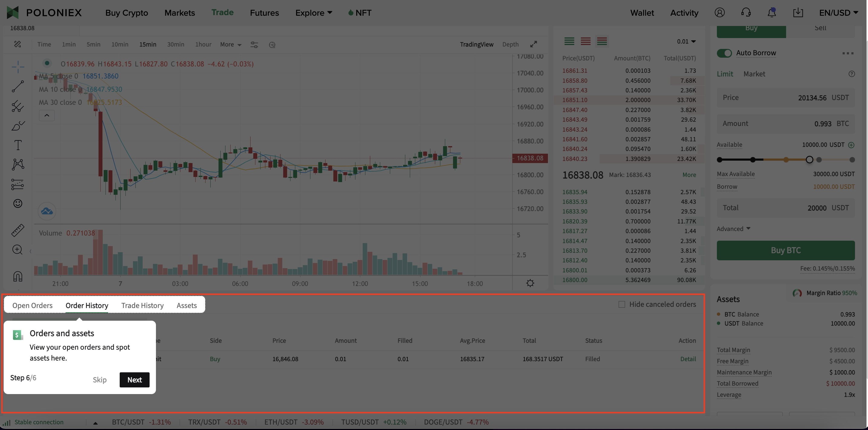Select the measure ruler tool

tap(18, 230)
